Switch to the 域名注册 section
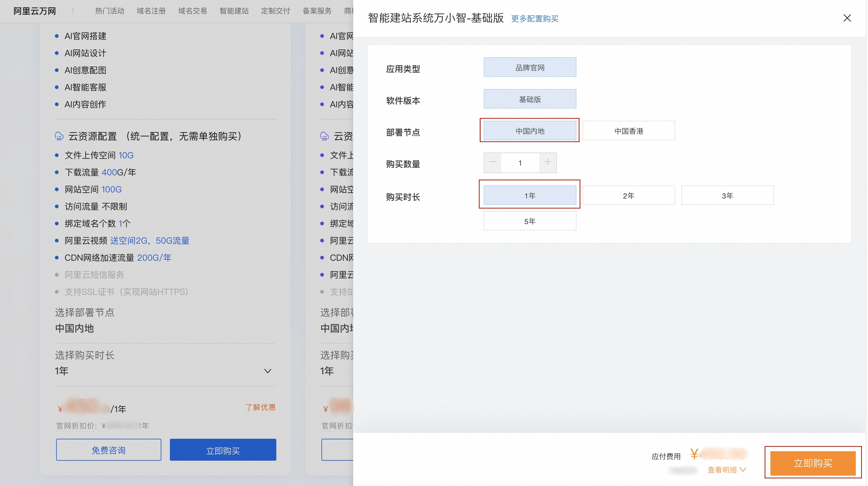Screen dimensions: 868x486 pyautogui.click(x=151, y=10)
